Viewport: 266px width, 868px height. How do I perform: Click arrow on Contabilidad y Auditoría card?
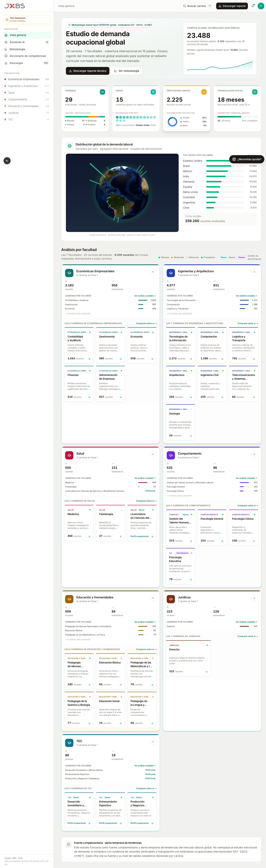point(89,359)
